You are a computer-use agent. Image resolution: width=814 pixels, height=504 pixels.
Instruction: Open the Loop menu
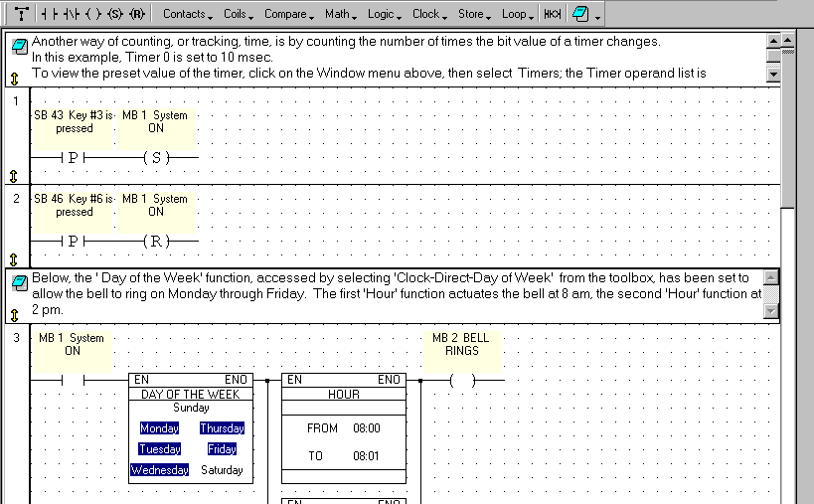click(x=517, y=14)
